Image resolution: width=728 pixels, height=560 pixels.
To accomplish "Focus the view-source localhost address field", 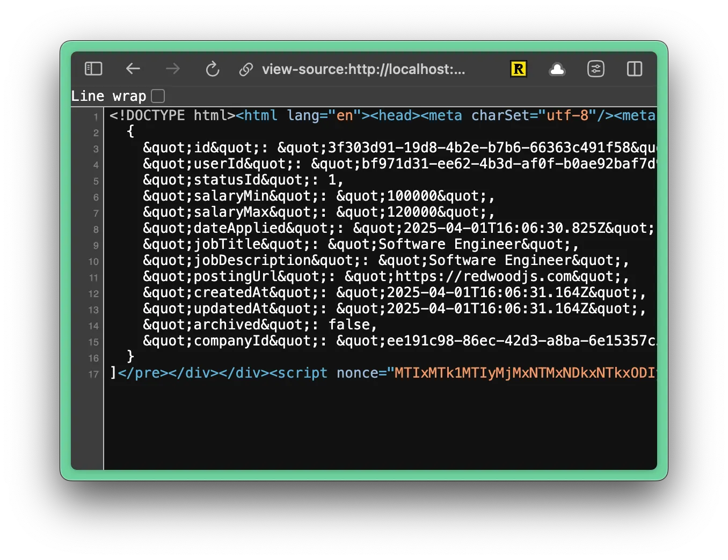I will click(x=363, y=69).
